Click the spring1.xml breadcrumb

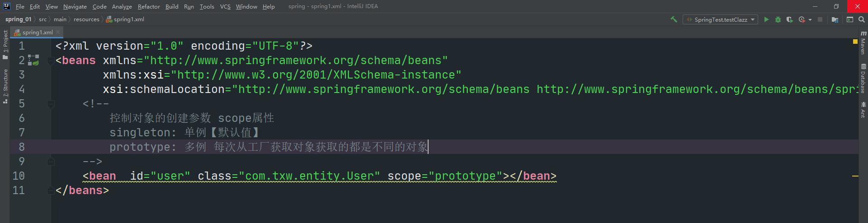[125, 19]
